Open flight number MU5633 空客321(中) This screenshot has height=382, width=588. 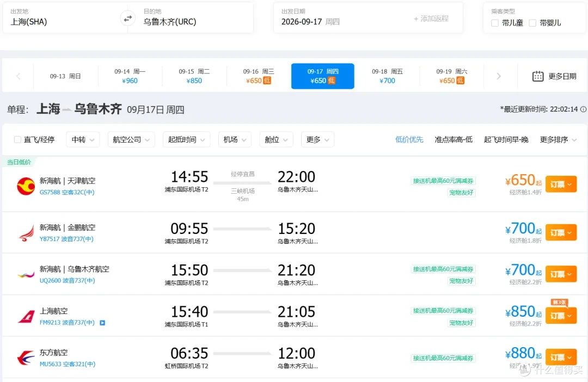(68, 364)
